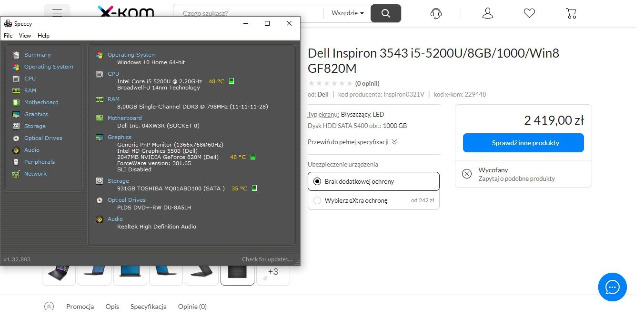Click Toshiba storage temperature indicator icon
644x317 pixels.
tap(254, 188)
